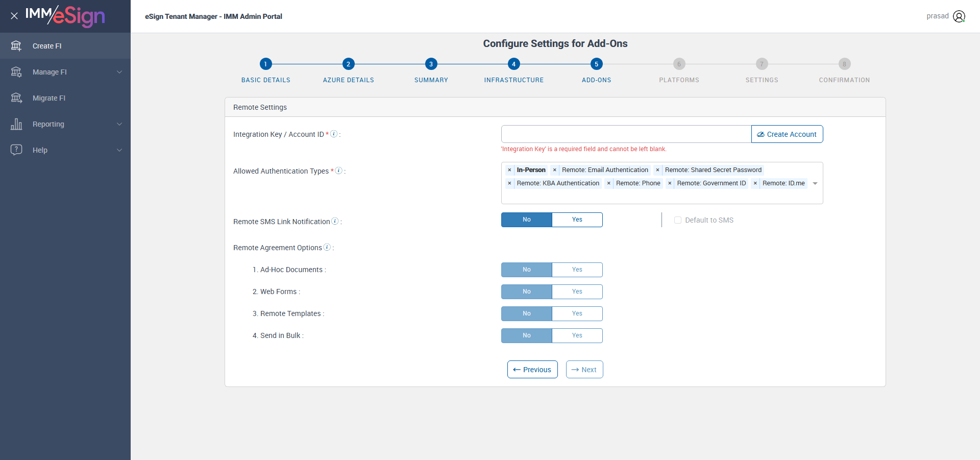Expand the Help menu chevron

coord(119,150)
